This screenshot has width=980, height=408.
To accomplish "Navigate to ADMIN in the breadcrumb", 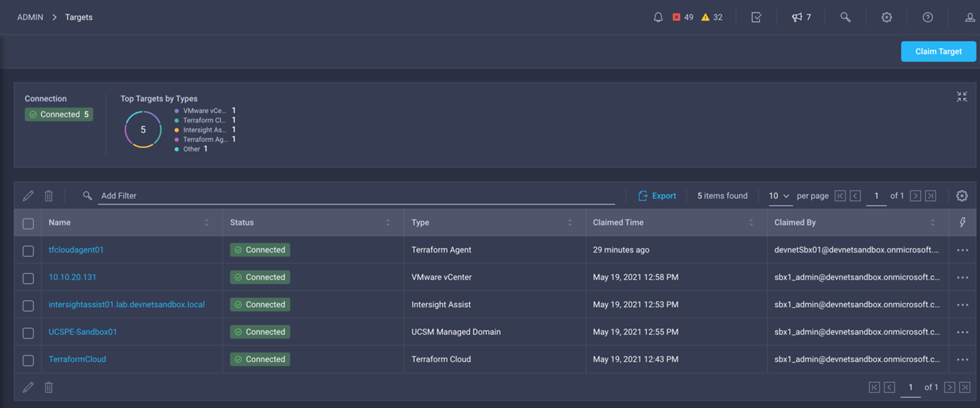I will [x=30, y=17].
